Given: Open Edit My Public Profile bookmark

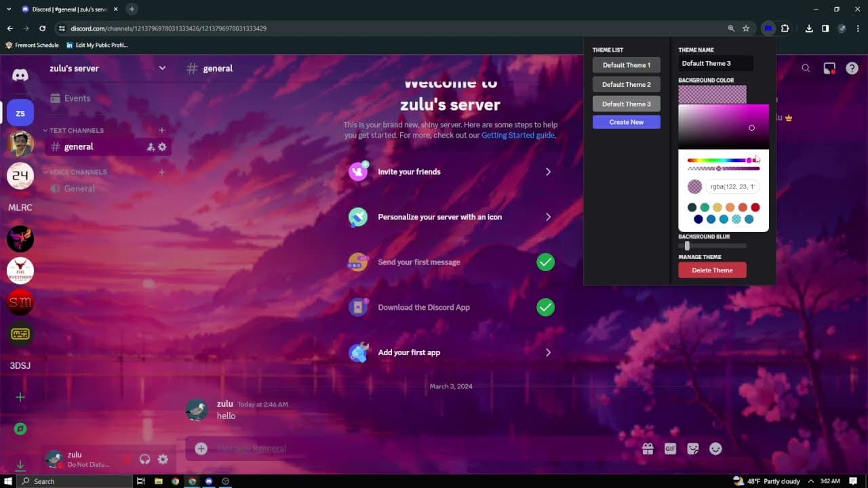Looking at the screenshot, I should pyautogui.click(x=97, y=45).
